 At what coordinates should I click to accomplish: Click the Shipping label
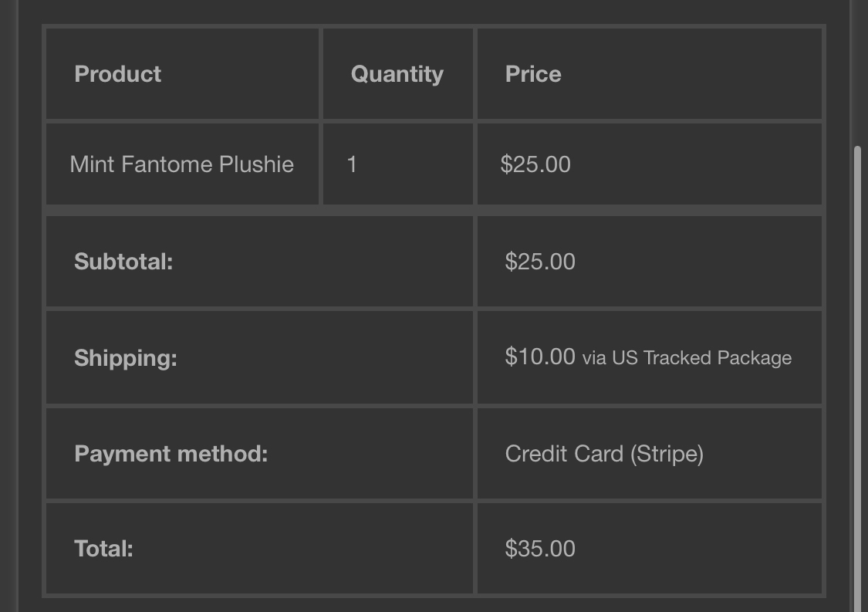click(126, 358)
